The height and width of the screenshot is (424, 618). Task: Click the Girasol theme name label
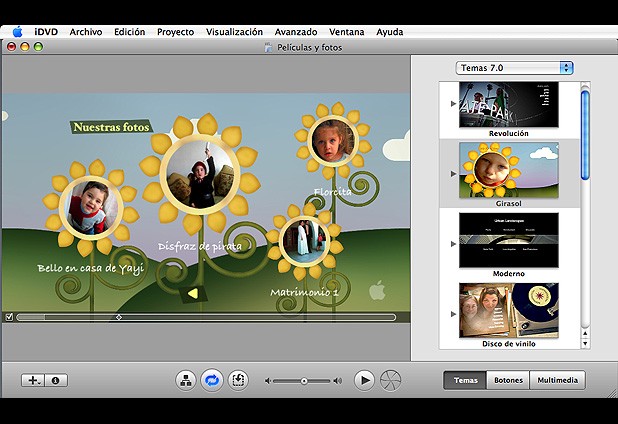508,204
